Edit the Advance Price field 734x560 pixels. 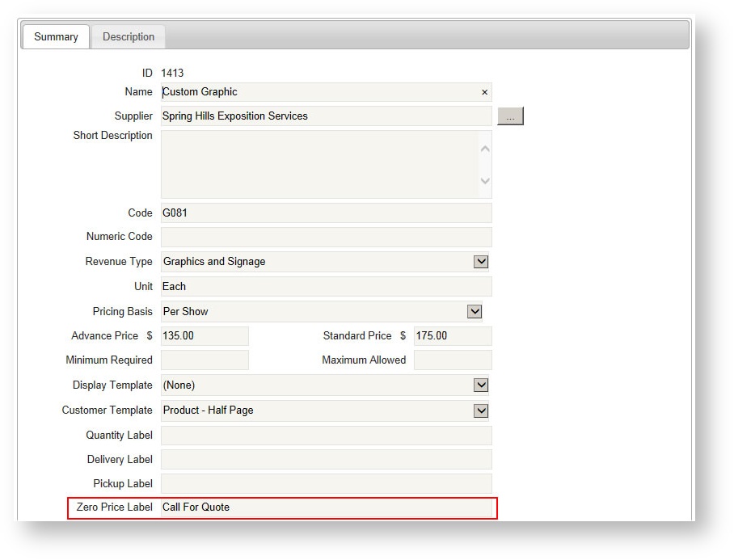(x=205, y=336)
